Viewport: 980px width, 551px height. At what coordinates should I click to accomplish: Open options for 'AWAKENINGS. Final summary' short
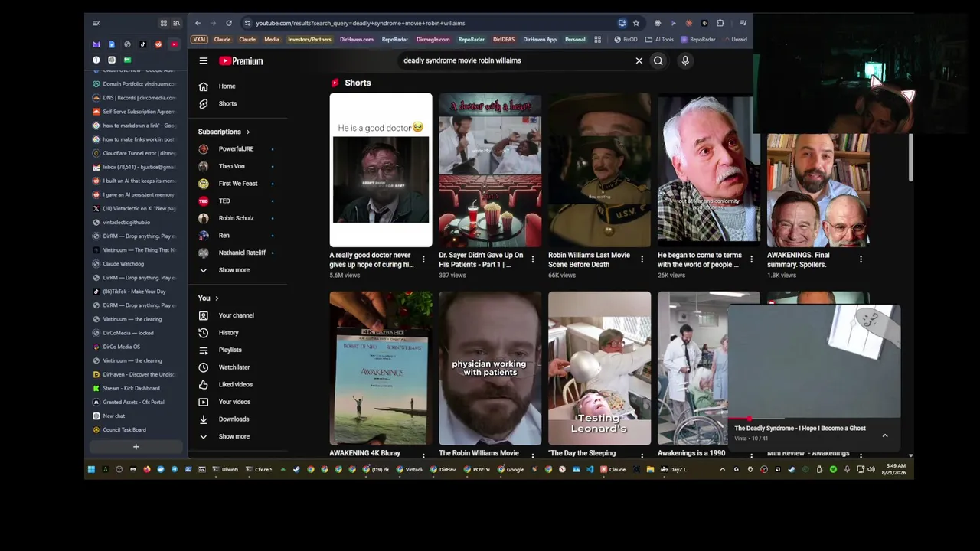point(861,259)
